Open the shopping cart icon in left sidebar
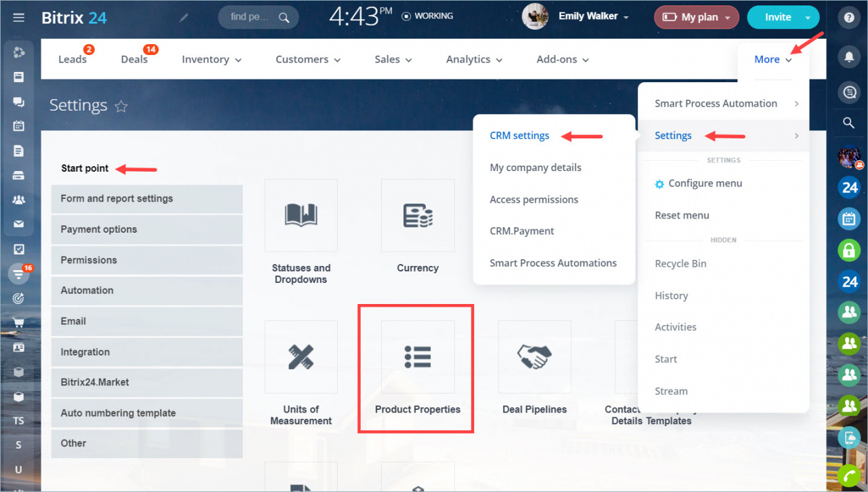 [19, 323]
